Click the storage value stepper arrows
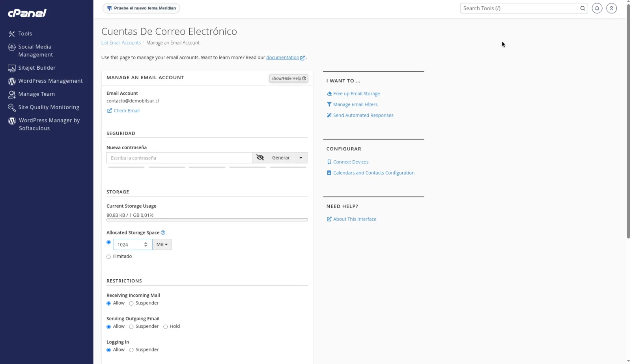631x364 pixels. click(146, 245)
